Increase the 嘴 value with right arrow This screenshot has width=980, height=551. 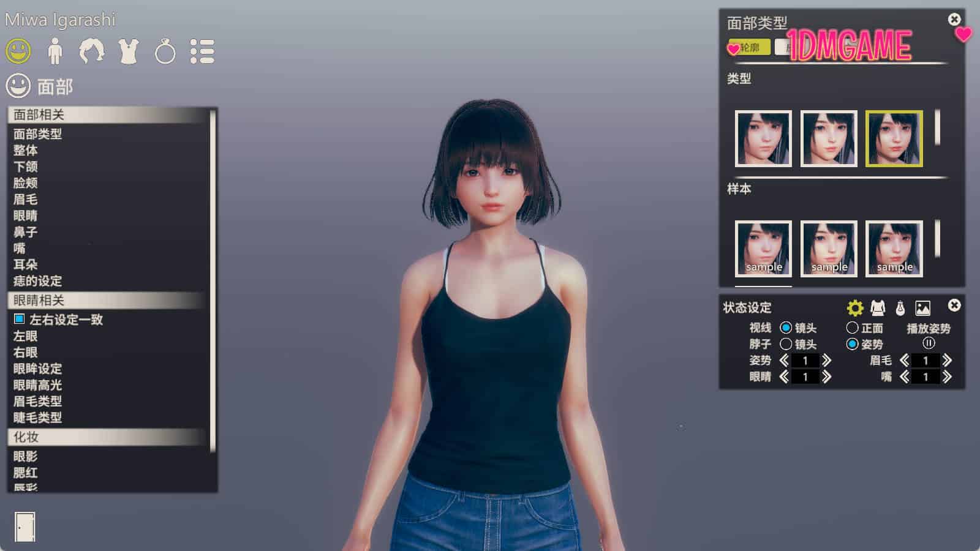click(x=947, y=377)
